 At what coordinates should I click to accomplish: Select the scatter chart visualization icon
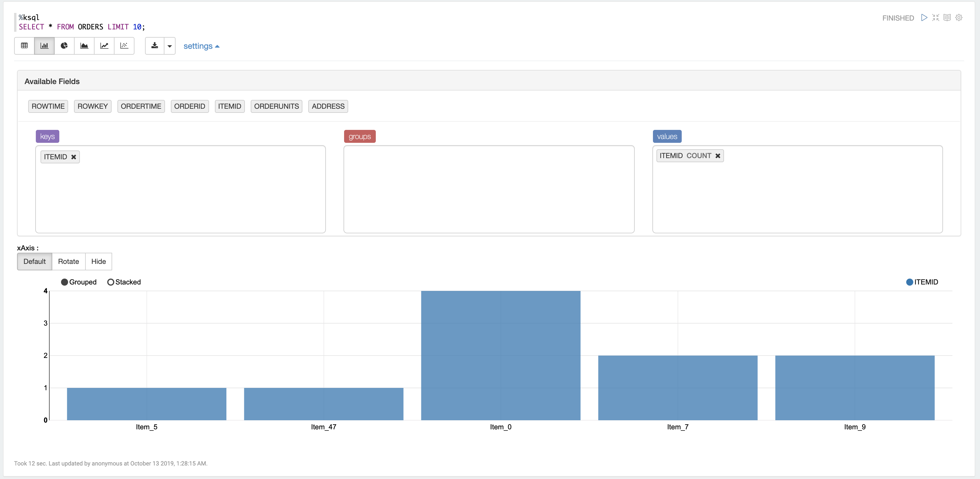click(x=124, y=46)
